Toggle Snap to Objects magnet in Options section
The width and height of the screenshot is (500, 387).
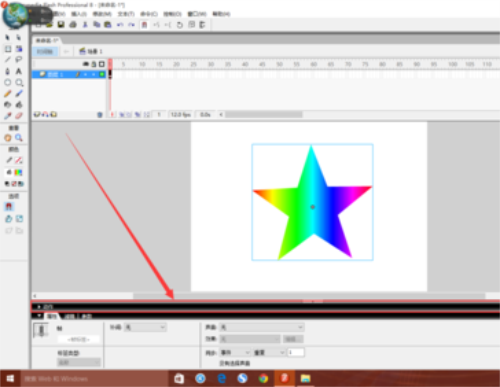coord(9,207)
